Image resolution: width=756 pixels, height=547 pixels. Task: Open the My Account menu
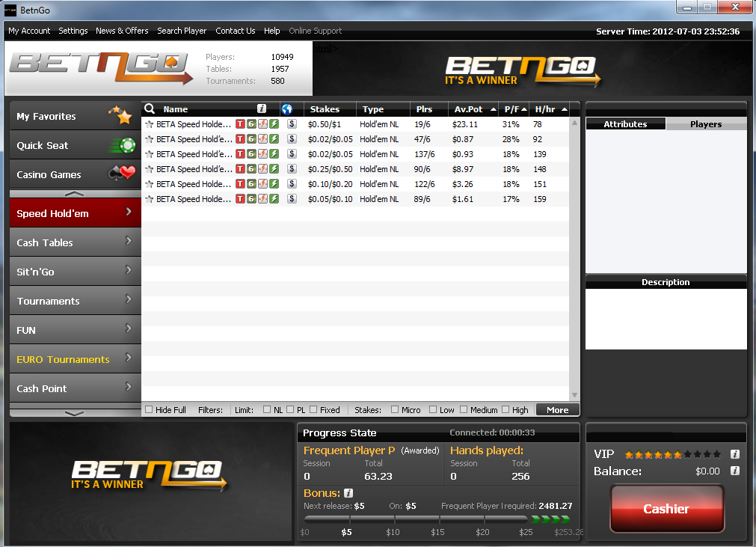(x=29, y=31)
